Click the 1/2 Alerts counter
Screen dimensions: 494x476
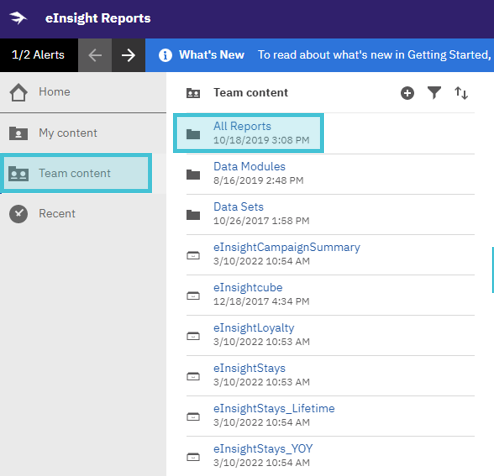(38, 55)
